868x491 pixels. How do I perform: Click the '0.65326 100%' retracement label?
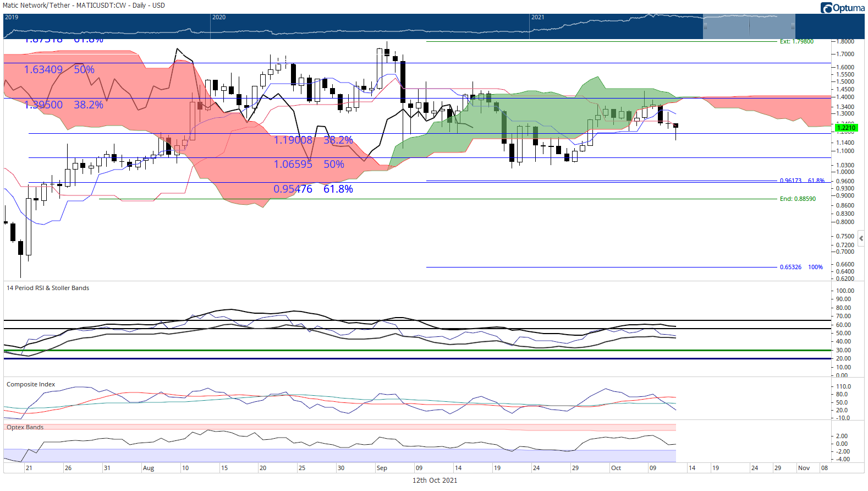pos(801,267)
